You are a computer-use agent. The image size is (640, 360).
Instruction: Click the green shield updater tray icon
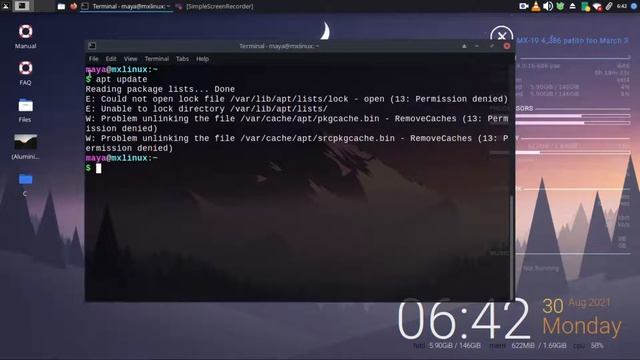560,6
